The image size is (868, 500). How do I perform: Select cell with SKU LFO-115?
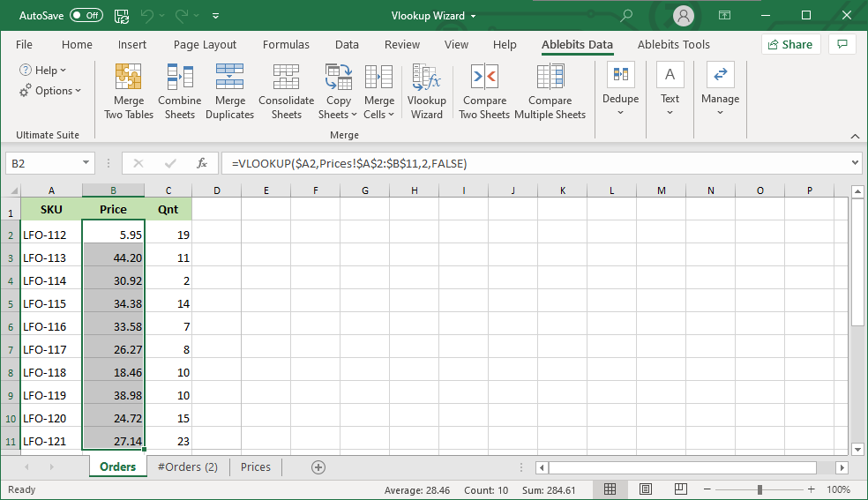pos(51,303)
